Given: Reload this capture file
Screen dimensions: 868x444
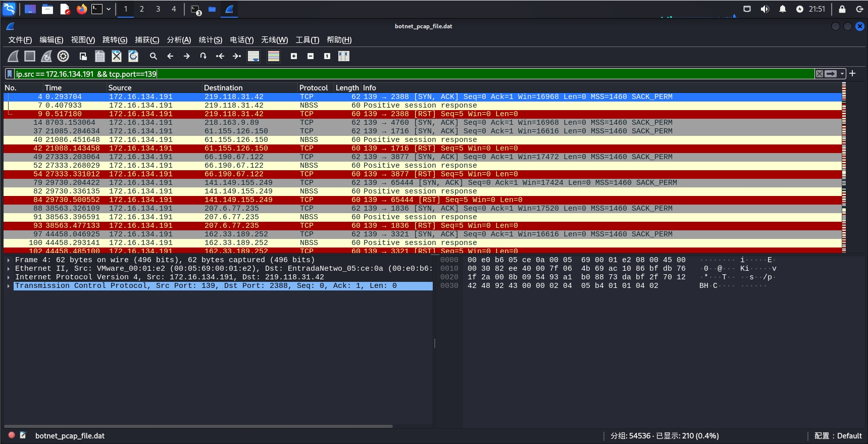Looking at the screenshot, I should pos(133,56).
